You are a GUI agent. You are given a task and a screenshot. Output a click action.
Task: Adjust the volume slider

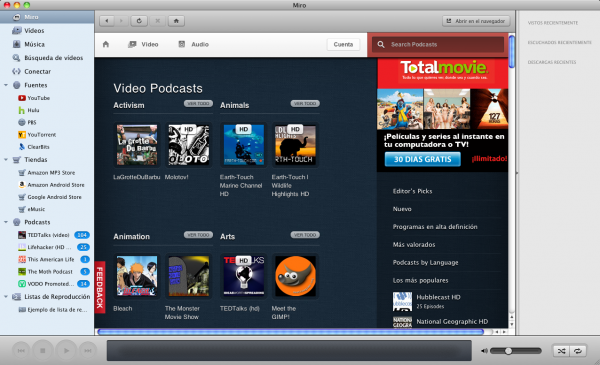click(x=515, y=350)
